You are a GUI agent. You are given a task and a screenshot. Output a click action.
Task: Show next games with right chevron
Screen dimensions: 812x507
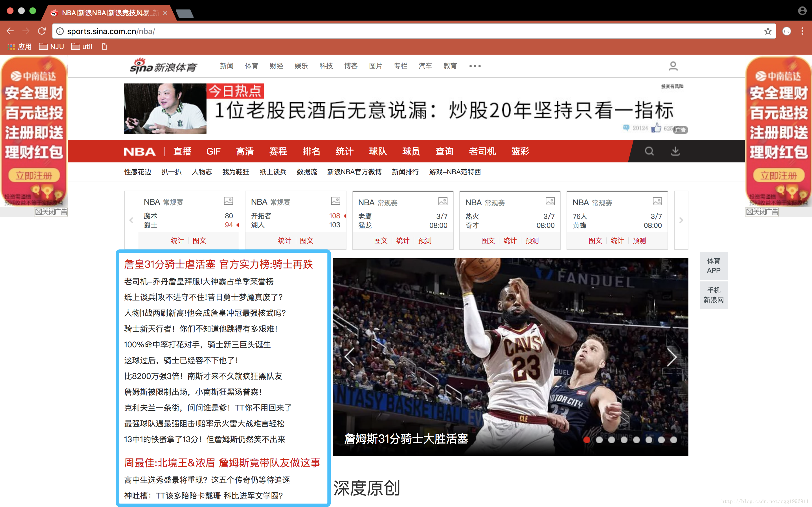(x=681, y=220)
